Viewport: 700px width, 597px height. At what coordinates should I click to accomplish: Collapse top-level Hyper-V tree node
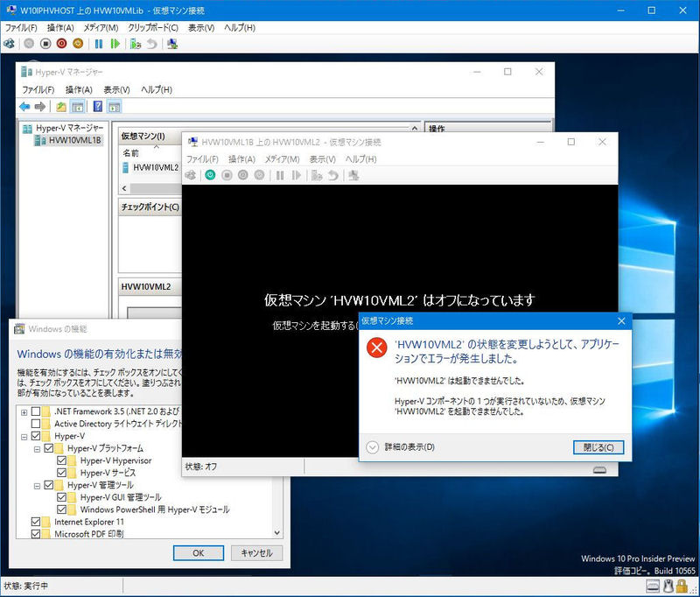24,436
